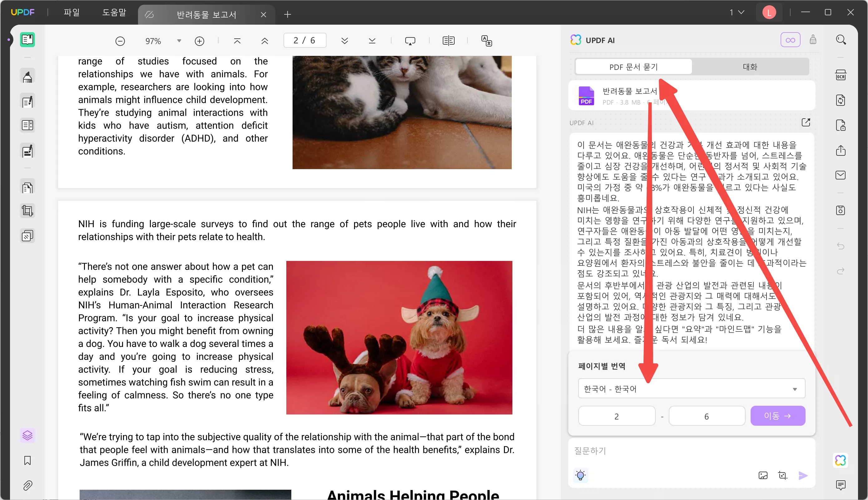This screenshot has height=500, width=868.
Task: Open the AI cleanup brush icon
Action: point(813,40)
